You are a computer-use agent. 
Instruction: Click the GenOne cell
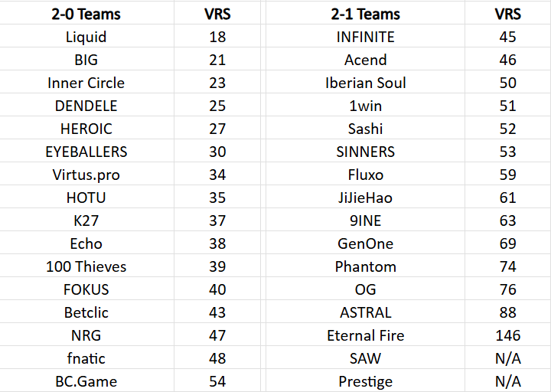pyautogui.click(x=366, y=243)
